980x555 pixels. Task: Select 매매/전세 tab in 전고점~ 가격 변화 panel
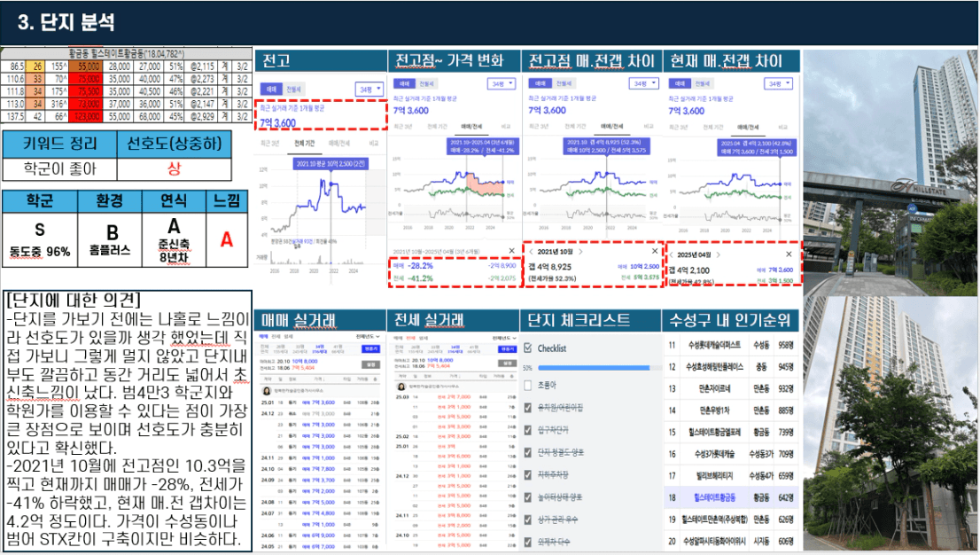point(471,127)
